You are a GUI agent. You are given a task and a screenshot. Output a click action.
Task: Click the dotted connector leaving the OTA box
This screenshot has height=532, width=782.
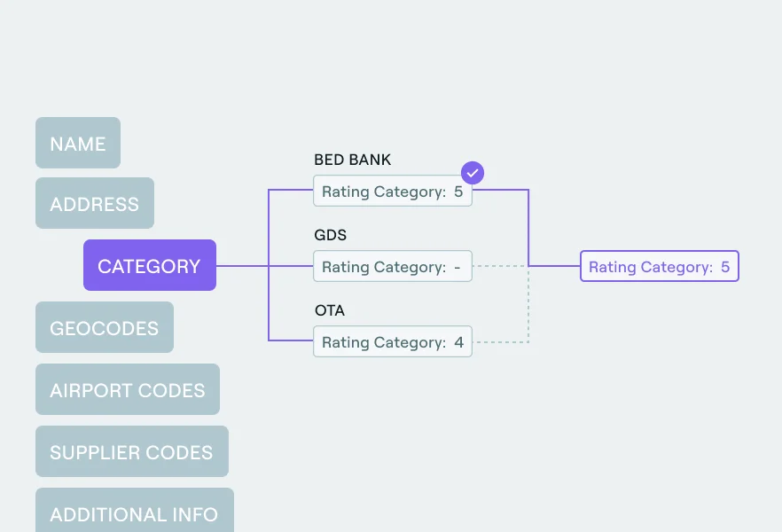501,341
